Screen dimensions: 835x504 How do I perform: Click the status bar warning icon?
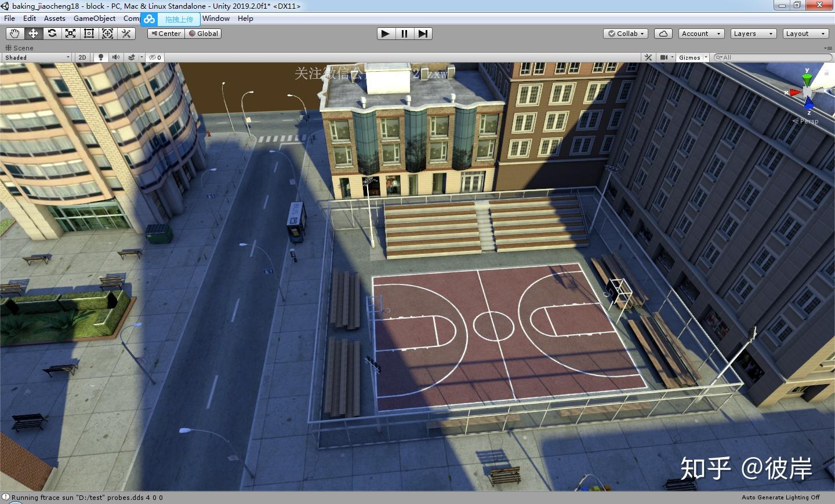[x=6, y=497]
